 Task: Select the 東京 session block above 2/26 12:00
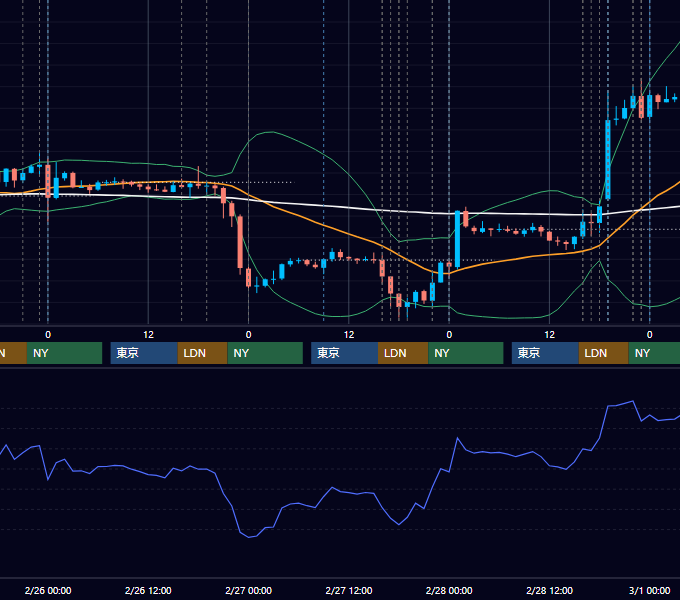tap(144, 353)
